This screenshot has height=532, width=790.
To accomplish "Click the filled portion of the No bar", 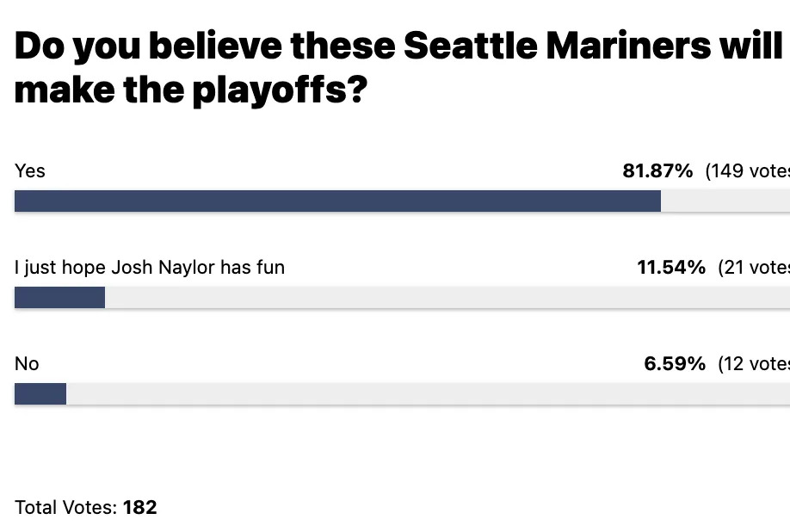I will (x=40, y=393).
